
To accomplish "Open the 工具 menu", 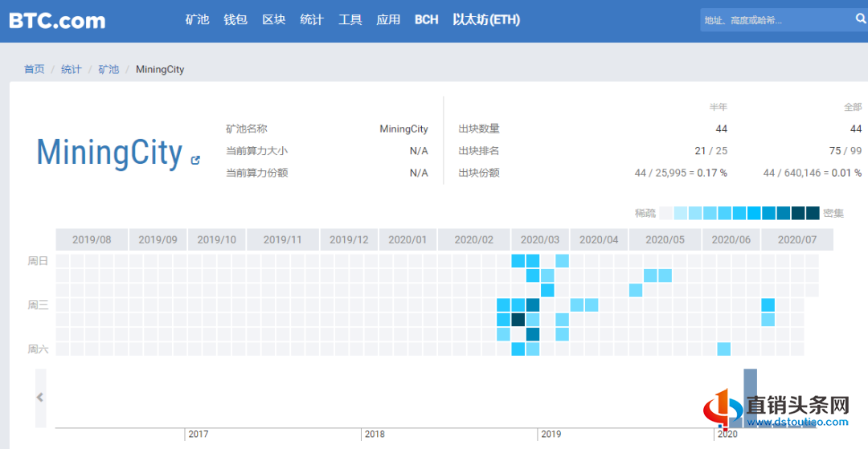I will pos(350,20).
